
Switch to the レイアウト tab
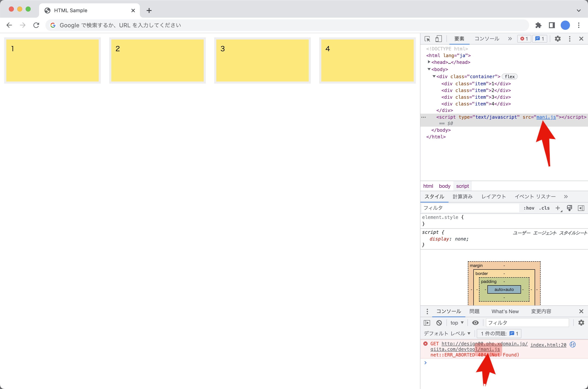pyautogui.click(x=493, y=196)
